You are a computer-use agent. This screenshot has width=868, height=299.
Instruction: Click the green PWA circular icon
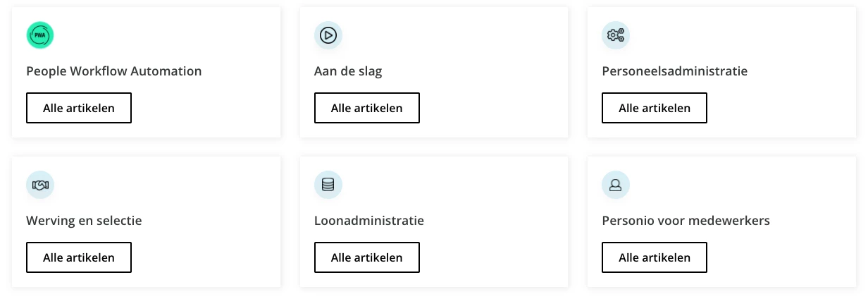[40, 35]
